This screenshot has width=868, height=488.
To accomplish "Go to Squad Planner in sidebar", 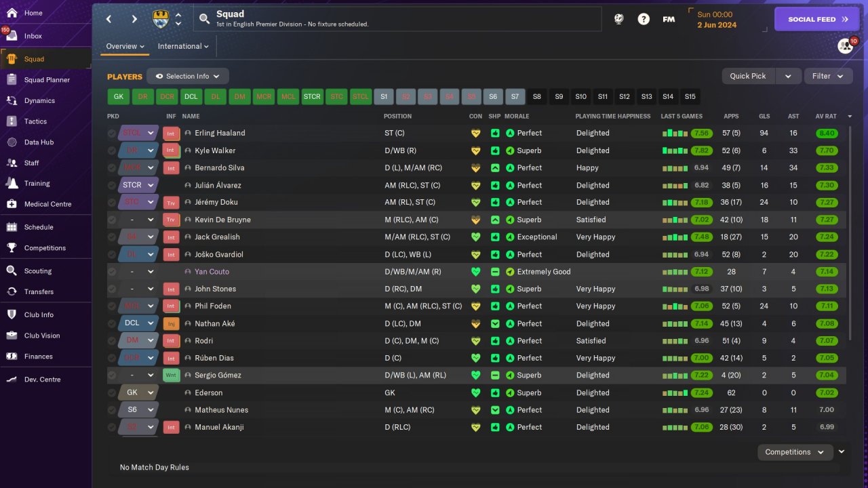I will coord(45,80).
